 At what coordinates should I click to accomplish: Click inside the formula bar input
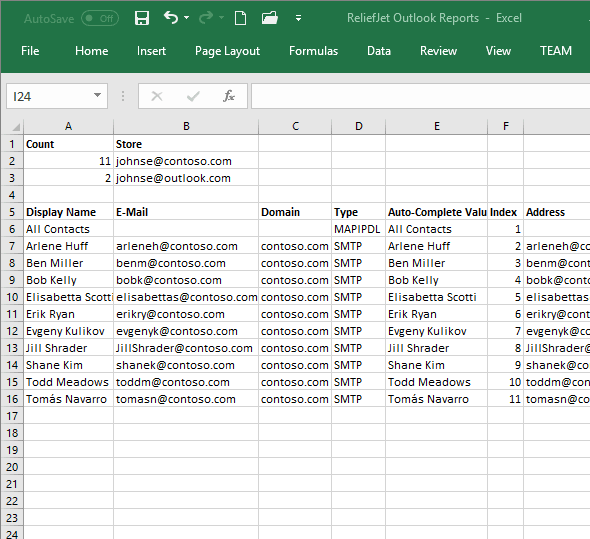coord(420,96)
